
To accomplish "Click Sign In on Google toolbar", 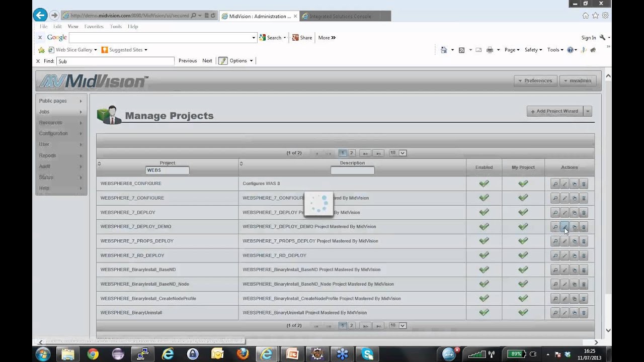I will pyautogui.click(x=589, y=38).
